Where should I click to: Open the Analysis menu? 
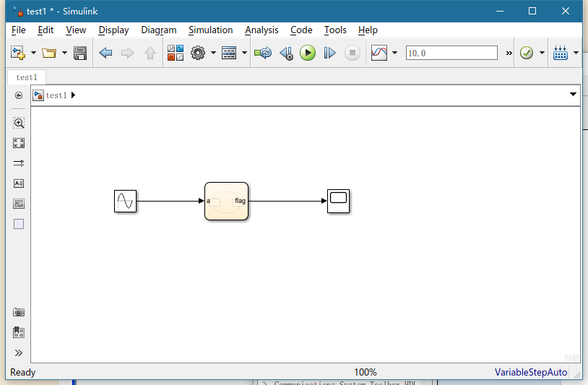(x=261, y=30)
